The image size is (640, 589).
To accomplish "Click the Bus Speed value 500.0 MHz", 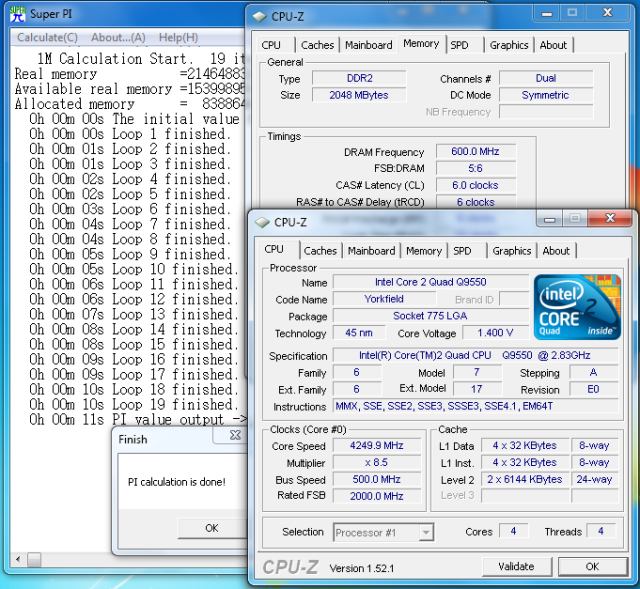I will point(376,479).
